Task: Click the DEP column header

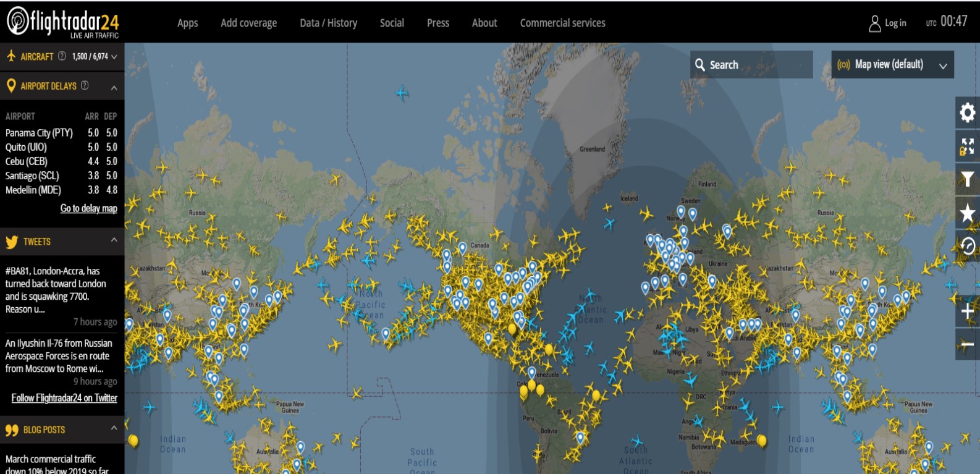Action: [x=111, y=116]
